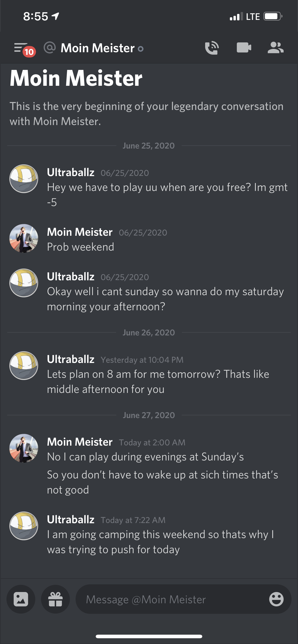Tap the @ mention icon in header
Viewport: 298px width, 644px height.
50,47
